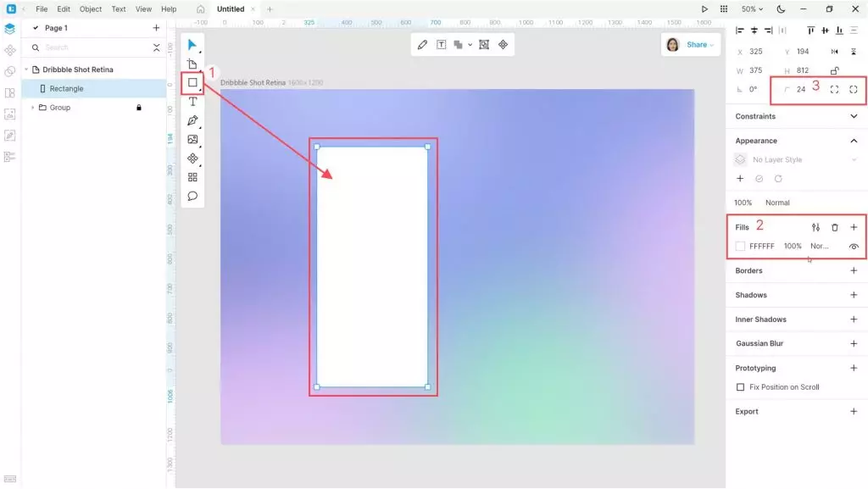Viewport: 868px width, 489px height.
Task: Flip selection vertically
Action: pos(854,52)
